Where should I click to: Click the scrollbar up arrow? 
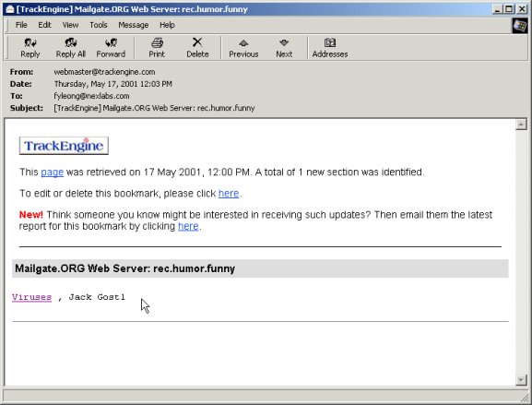[521, 125]
